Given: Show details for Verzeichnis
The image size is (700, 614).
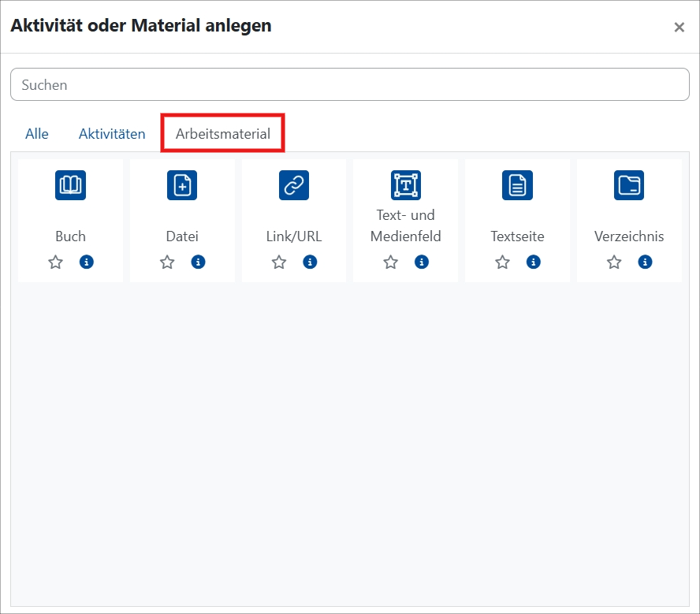Looking at the screenshot, I should 646,262.
